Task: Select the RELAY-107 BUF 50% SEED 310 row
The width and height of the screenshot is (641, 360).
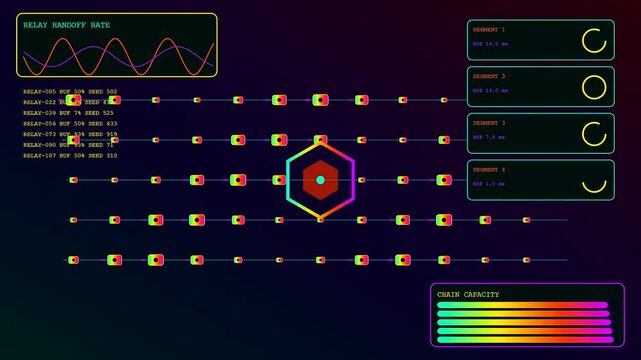Action: coord(70,155)
